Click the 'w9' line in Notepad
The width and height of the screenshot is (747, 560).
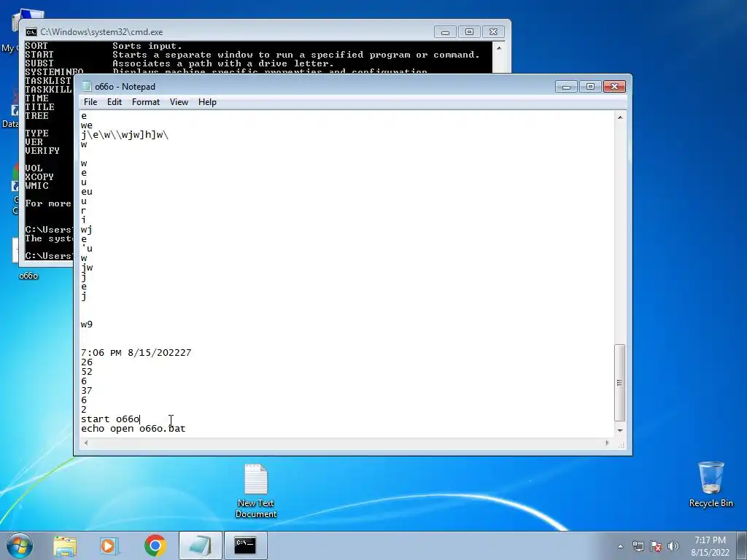click(87, 324)
